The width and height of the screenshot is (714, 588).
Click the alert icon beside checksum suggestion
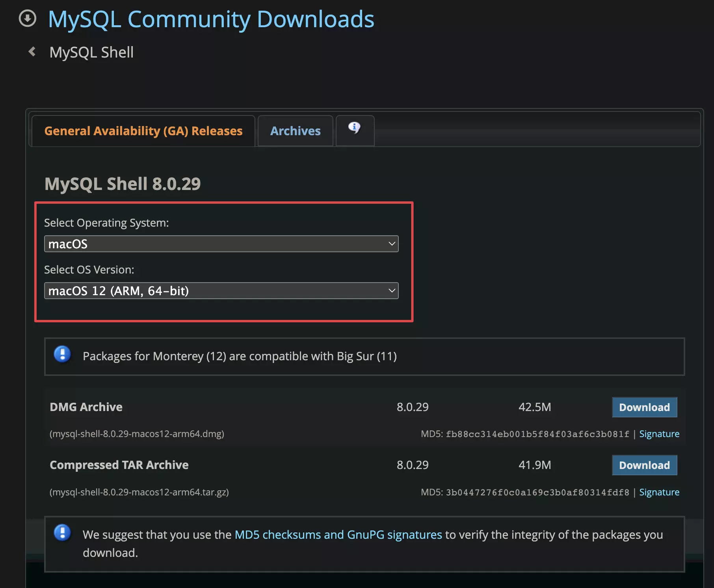62,533
